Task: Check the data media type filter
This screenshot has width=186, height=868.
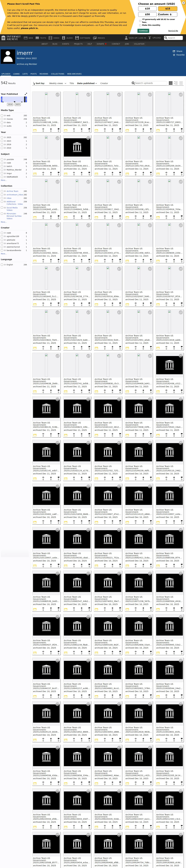Action: tap(2, 123)
